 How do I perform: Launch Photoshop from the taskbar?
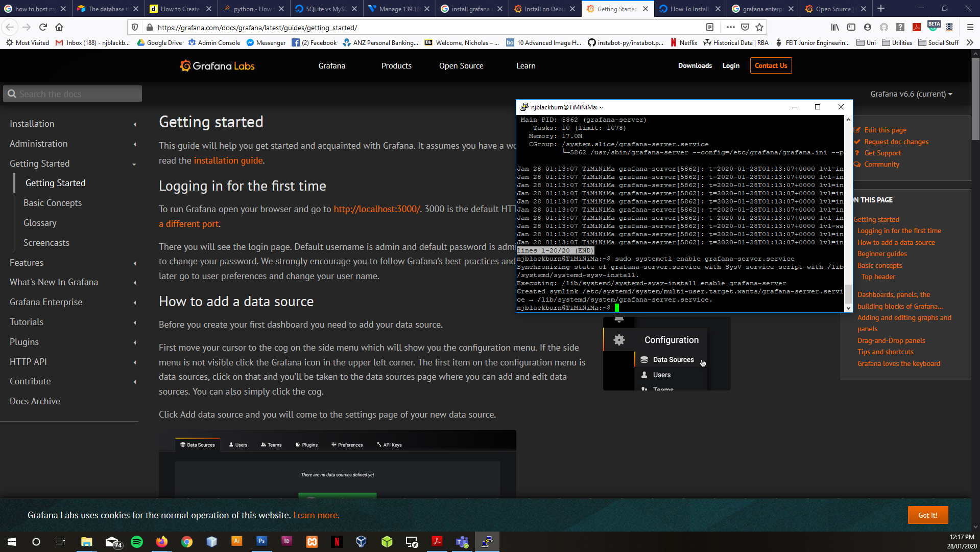coord(261,541)
